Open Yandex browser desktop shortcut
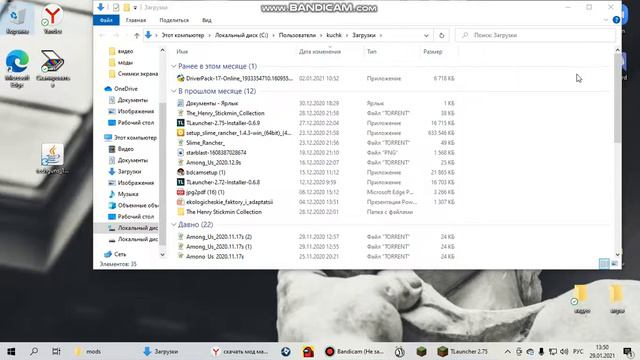Image resolution: width=640 pixels, height=360 pixels. [x=52, y=19]
